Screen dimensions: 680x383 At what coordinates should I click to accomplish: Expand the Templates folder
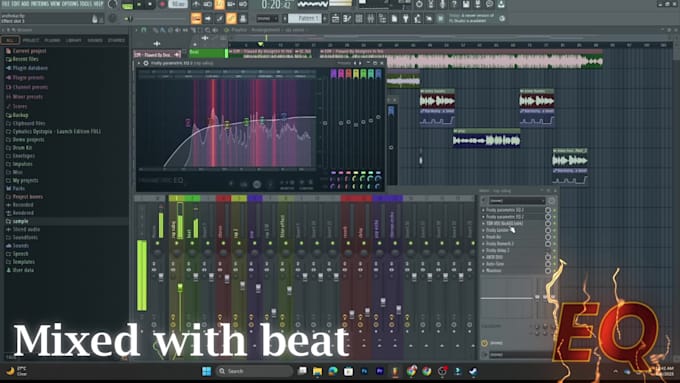point(23,262)
